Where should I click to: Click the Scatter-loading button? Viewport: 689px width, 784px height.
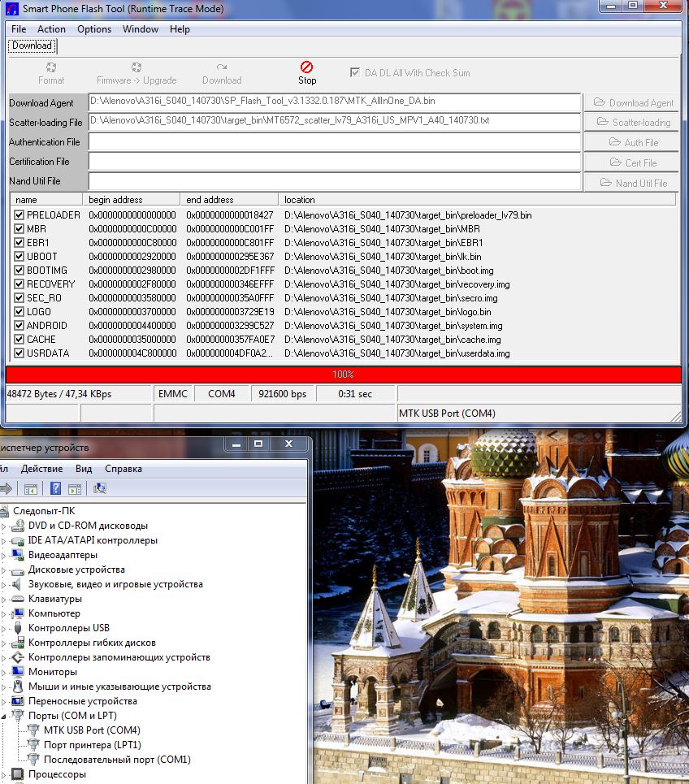[632, 123]
